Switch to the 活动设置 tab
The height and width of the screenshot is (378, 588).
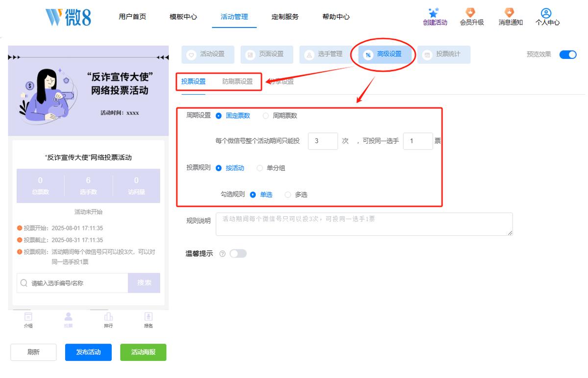pos(208,54)
